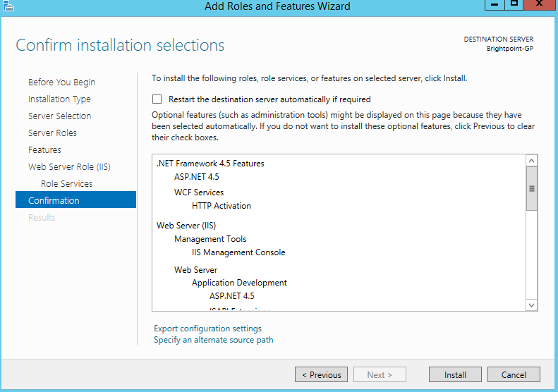Click the scrollbar thumb in the selections list
Screen dimensions: 558x392
click(532, 188)
